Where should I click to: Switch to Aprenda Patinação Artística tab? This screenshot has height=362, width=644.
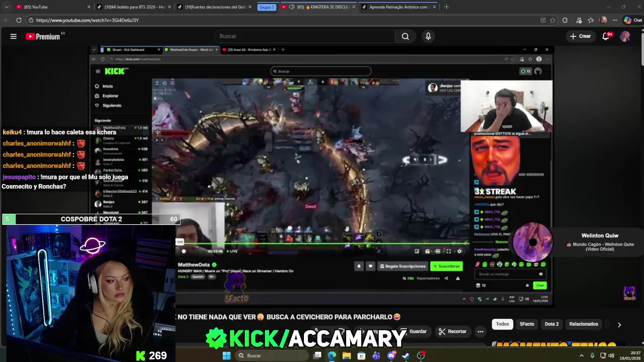pos(399,7)
